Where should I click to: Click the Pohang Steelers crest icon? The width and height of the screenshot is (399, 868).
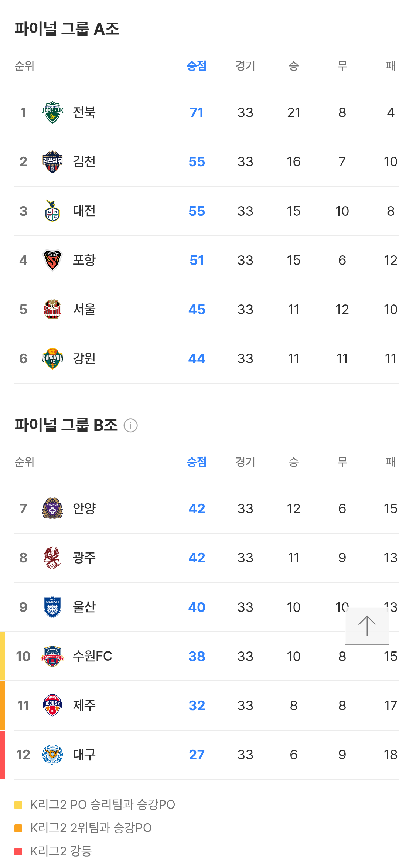coord(52,260)
